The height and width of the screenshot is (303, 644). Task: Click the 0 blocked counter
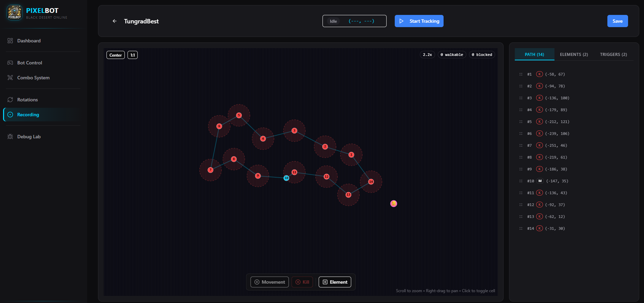(x=482, y=55)
